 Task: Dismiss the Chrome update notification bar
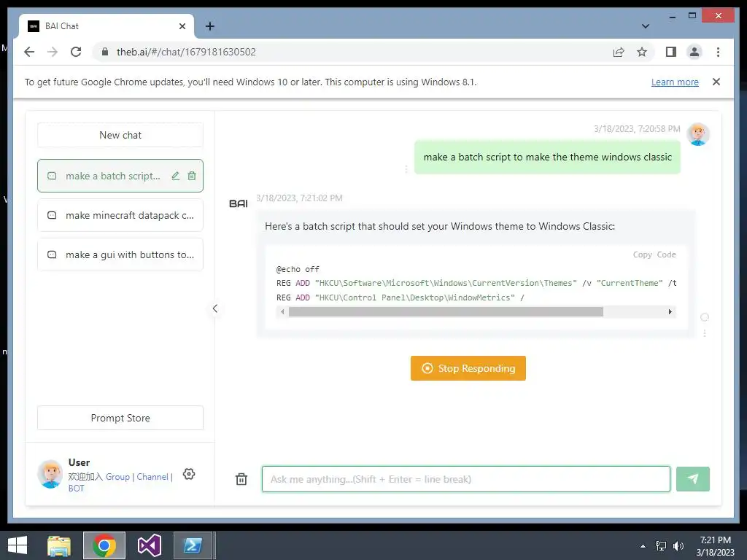click(716, 82)
